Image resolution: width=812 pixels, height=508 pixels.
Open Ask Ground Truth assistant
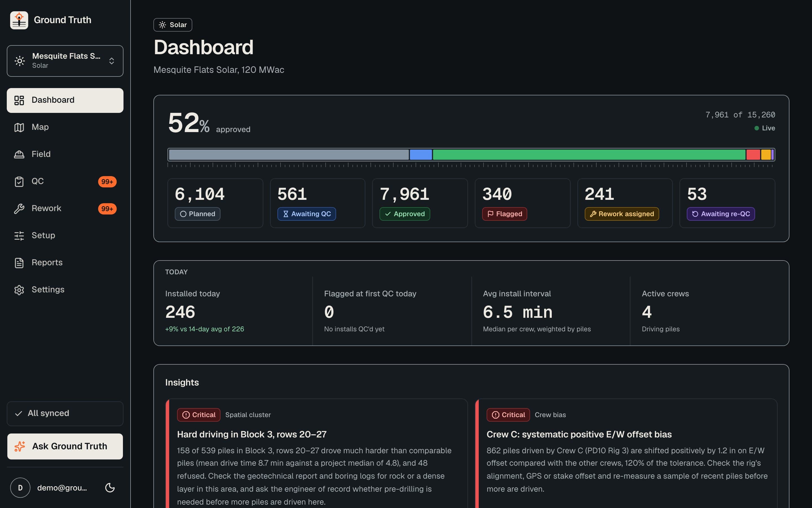(x=65, y=446)
